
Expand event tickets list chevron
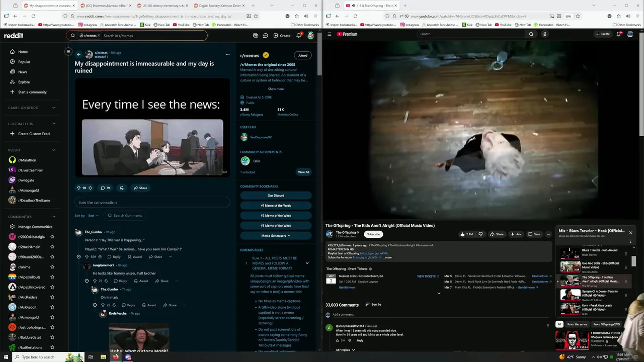[438, 293]
